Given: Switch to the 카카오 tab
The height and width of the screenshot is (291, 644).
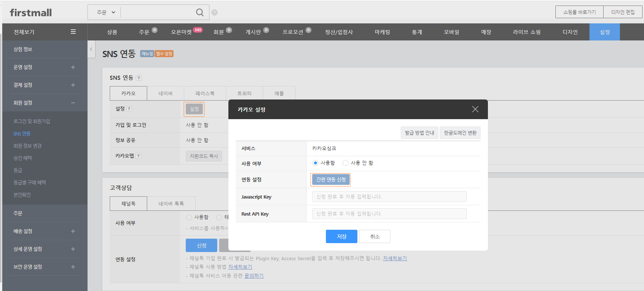Looking at the screenshot, I should 128,94.
